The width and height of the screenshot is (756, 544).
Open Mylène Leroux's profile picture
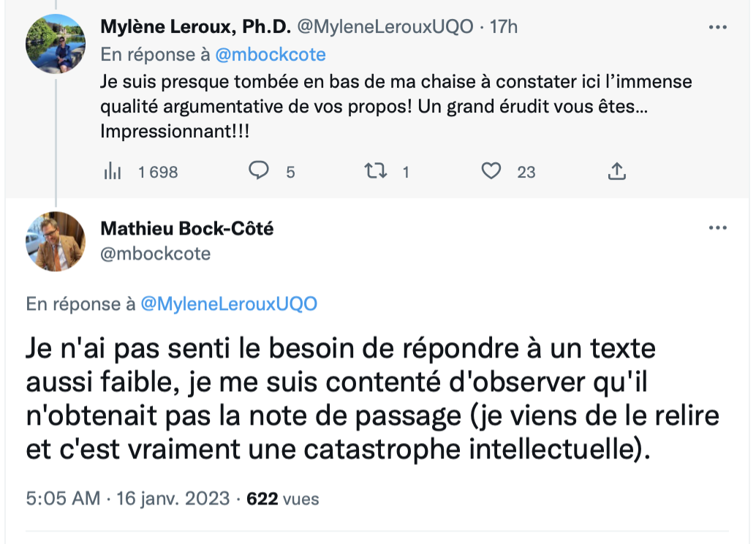[56, 44]
